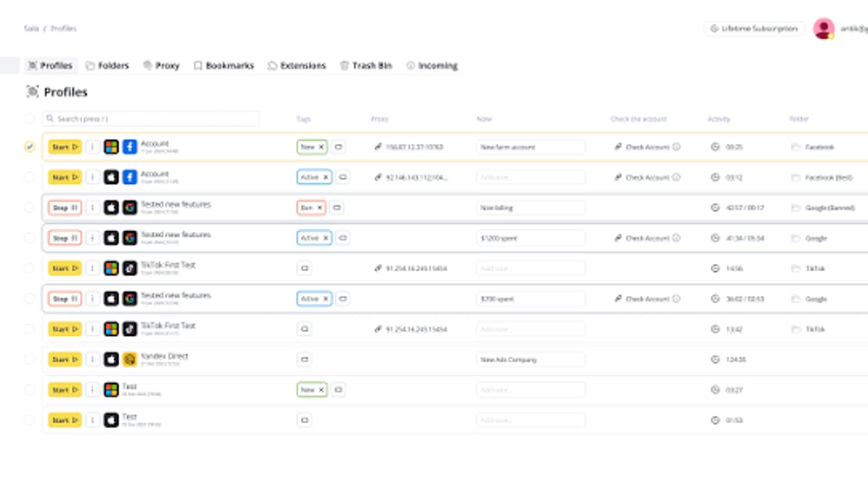Image resolution: width=868 pixels, height=488 pixels.
Task: Click Apple OS icon in Account row tagged Active
Action: [x=111, y=177]
